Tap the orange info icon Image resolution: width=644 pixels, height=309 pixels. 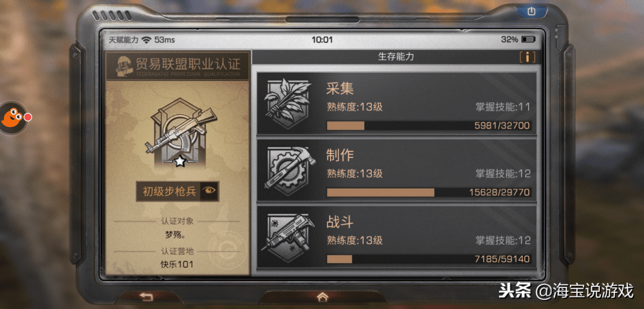(x=527, y=57)
